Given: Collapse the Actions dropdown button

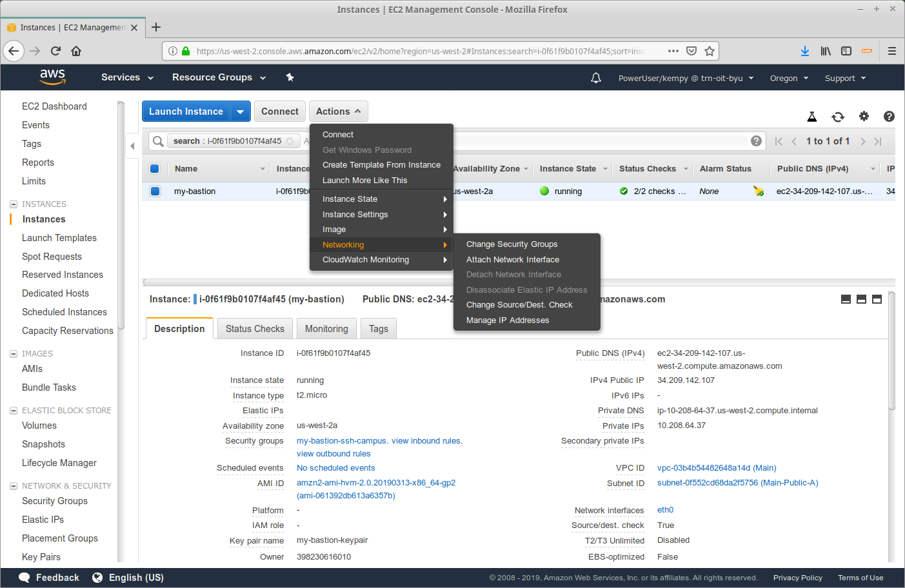Looking at the screenshot, I should pos(339,112).
